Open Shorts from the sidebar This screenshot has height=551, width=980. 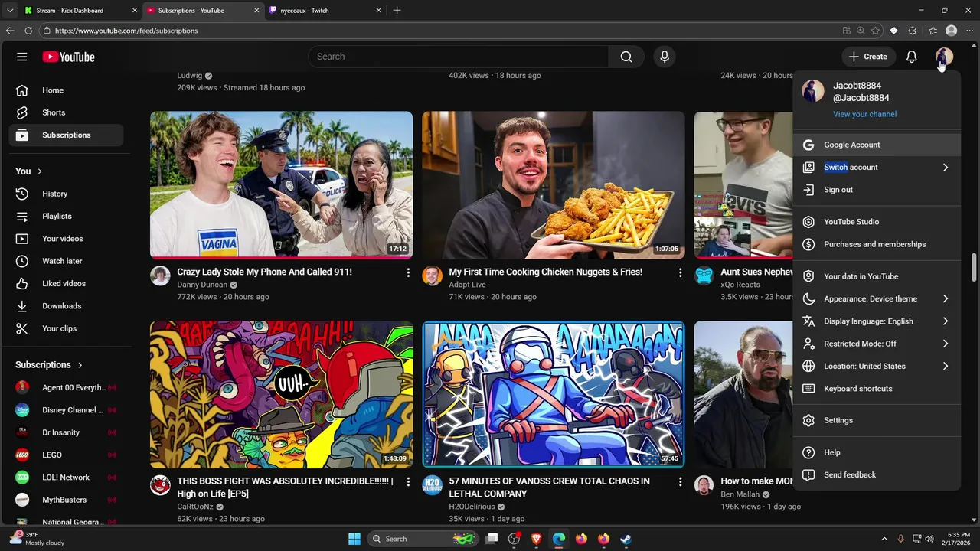coord(66,112)
